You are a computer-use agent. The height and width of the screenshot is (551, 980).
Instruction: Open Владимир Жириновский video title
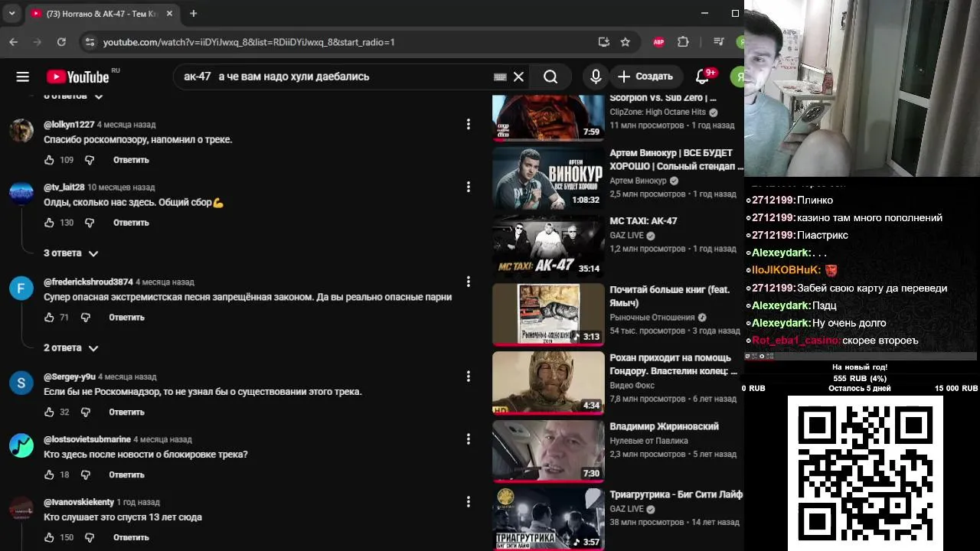[664, 426]
